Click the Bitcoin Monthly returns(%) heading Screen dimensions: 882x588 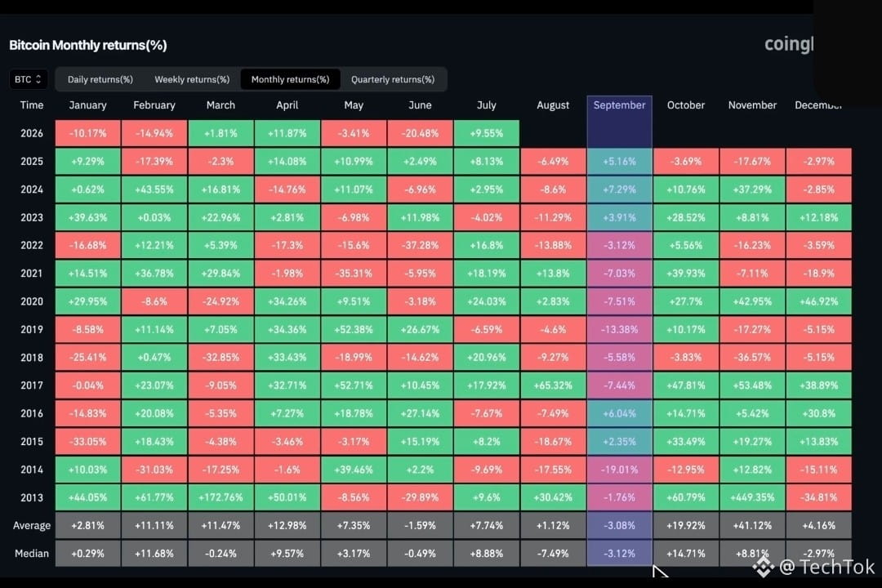[87, 45]
